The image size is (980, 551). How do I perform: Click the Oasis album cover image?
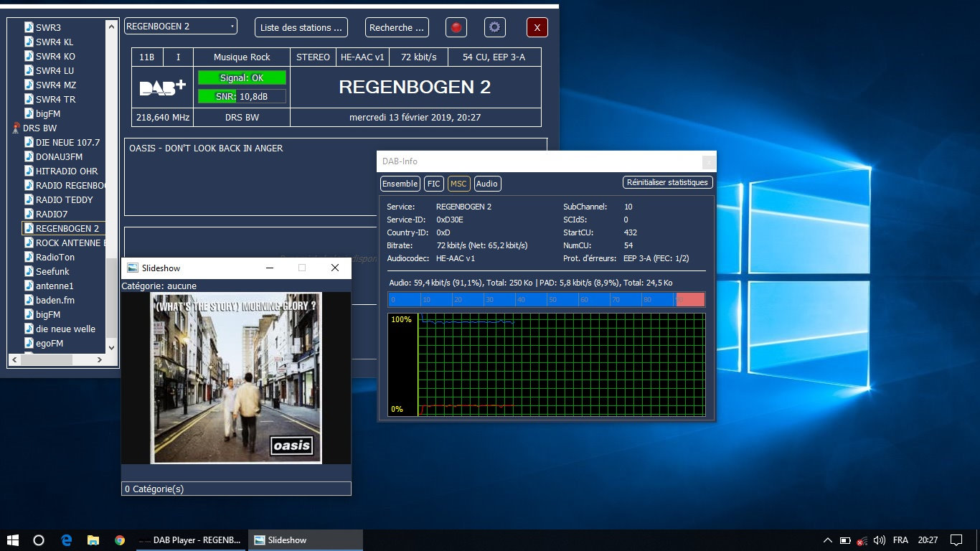235,378
